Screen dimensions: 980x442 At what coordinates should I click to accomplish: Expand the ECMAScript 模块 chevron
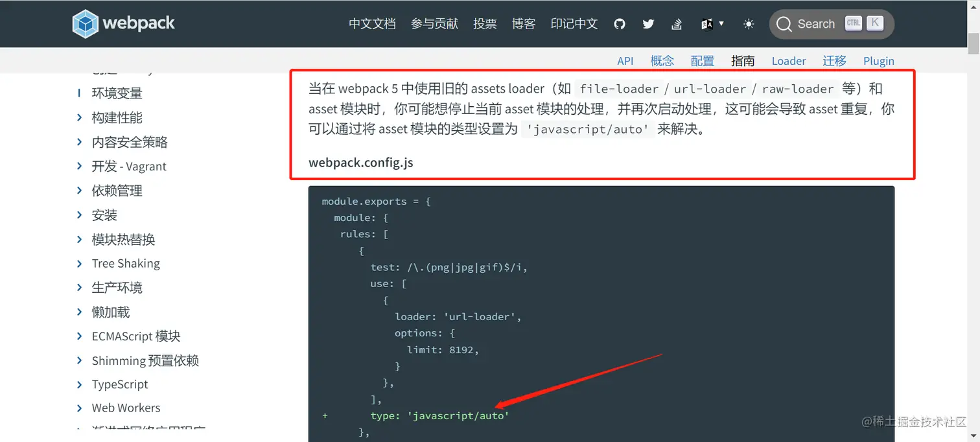(79, 336)
